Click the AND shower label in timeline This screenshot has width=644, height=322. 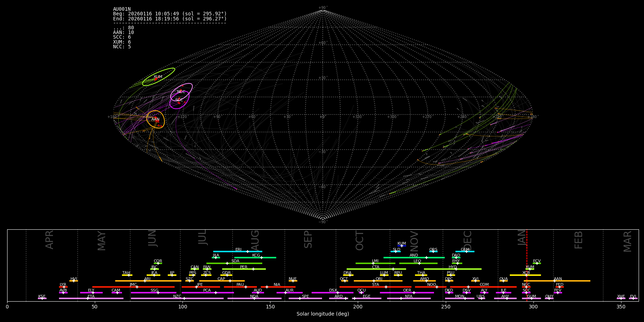[414, 255]
